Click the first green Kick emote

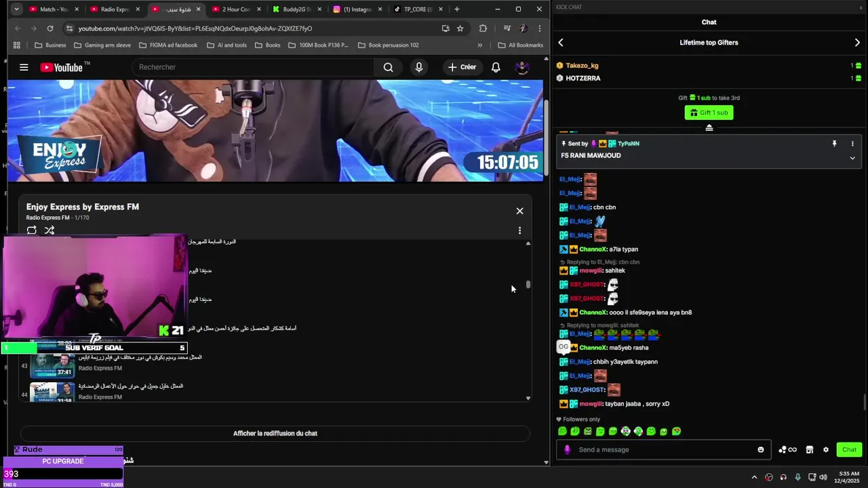[562, 431]
